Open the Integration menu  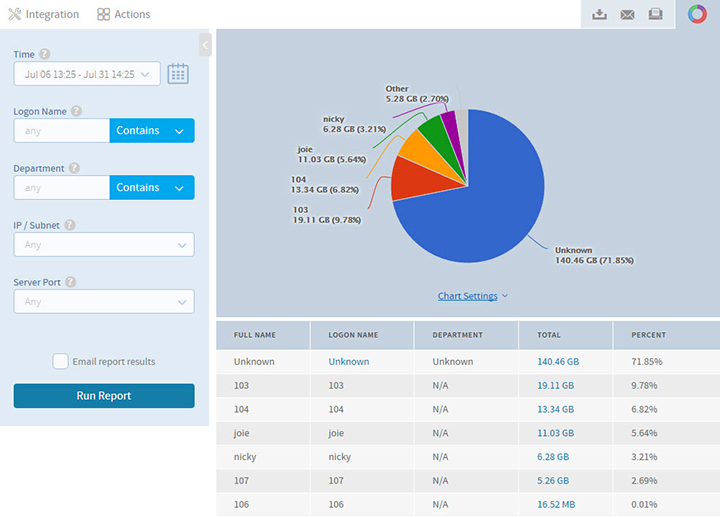tap(43, 14)
